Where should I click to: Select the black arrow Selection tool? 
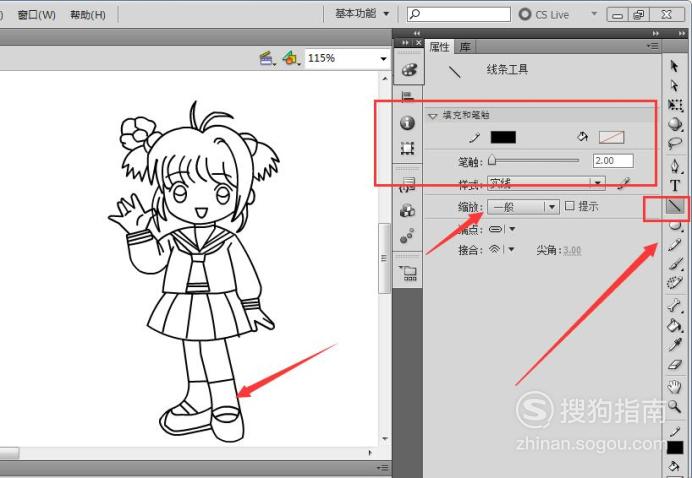[x=674, y=66]
